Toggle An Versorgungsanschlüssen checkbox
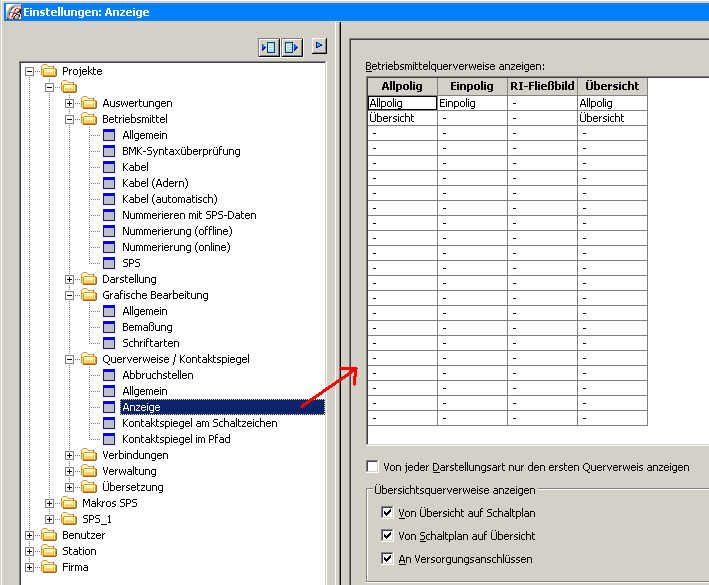Viewport: 709px width, 585px height. (387, 559)
